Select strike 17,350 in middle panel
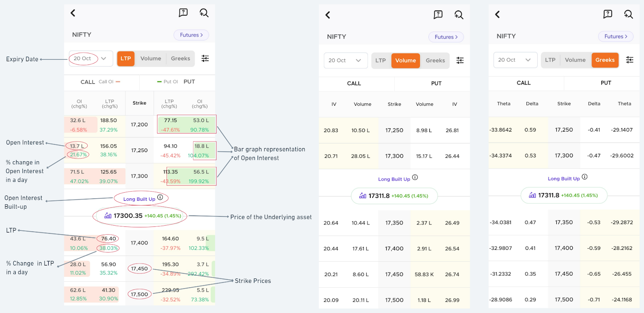 [394, 223]
